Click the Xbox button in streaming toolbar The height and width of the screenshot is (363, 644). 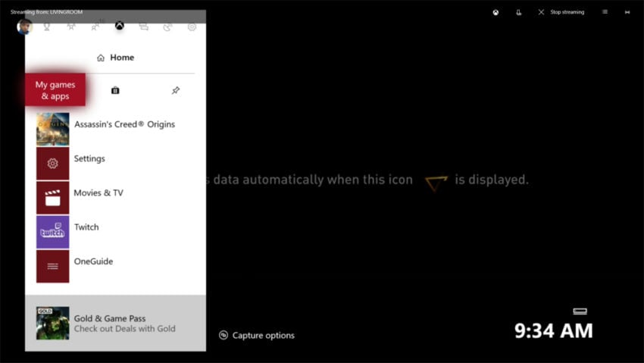[496, 12]
